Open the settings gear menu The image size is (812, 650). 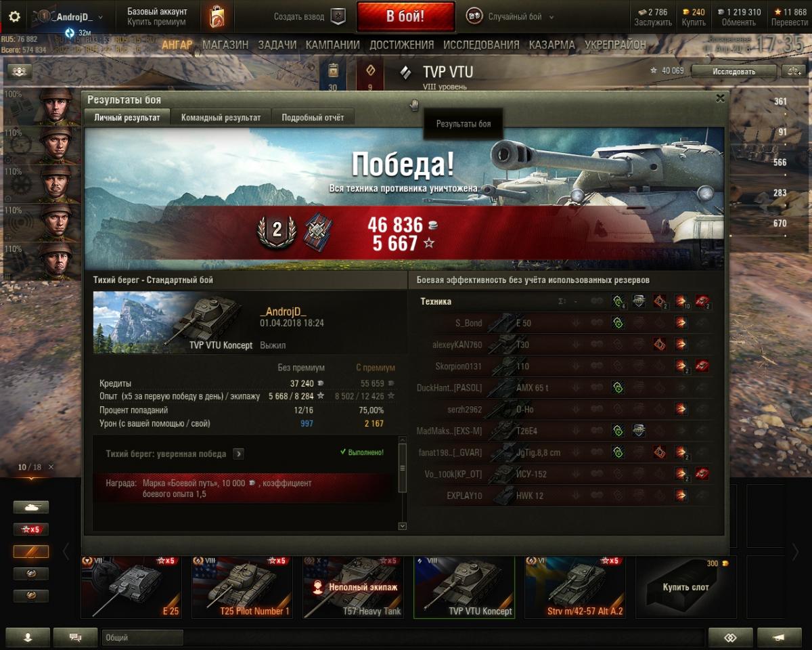[x=14, y=17]
